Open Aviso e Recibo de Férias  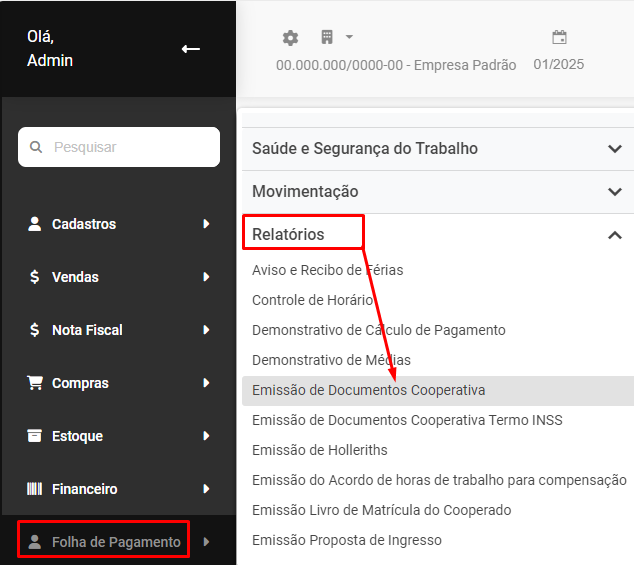point(327,270)
